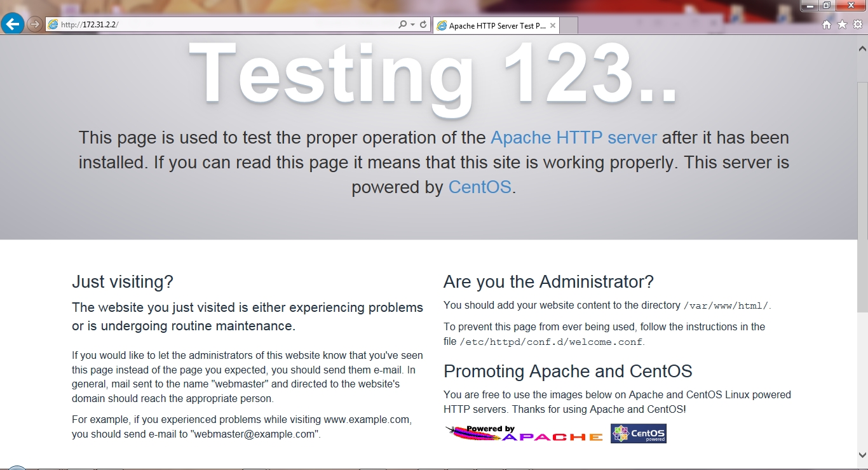Select the Apache HTTP Server Test Page tab
This screenshot has height=470, width=868.
point(496,26)
